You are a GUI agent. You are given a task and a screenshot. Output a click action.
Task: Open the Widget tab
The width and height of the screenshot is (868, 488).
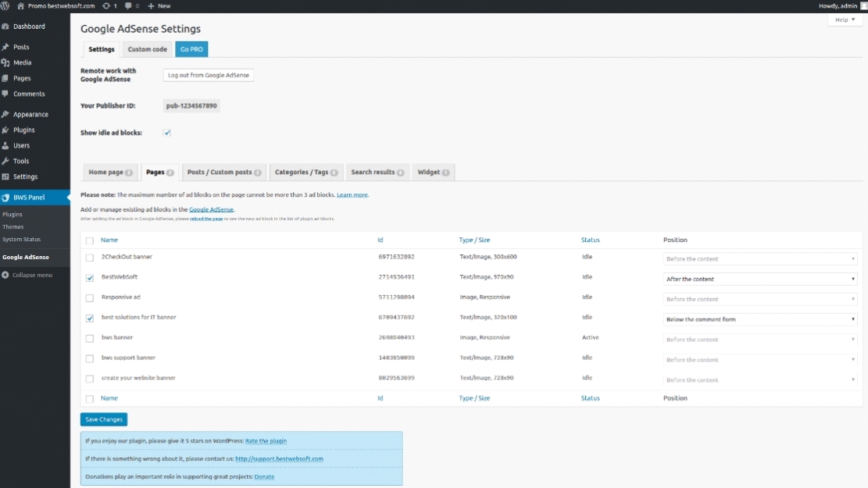pyautogui.click(x=434, y=172)
